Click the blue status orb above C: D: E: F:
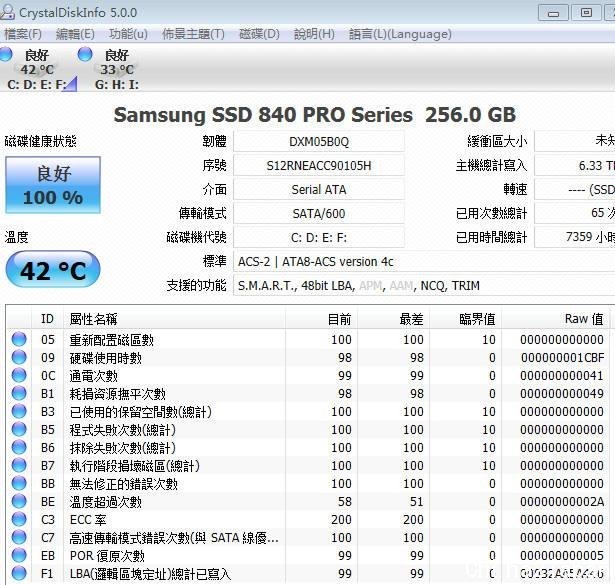Viewport: 615px width, 585px height. coord(5,54)
